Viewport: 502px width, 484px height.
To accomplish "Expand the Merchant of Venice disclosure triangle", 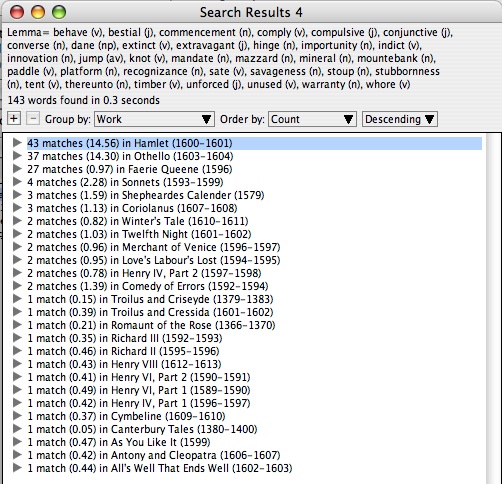I will pyautogui.click(x=17, y=247).
